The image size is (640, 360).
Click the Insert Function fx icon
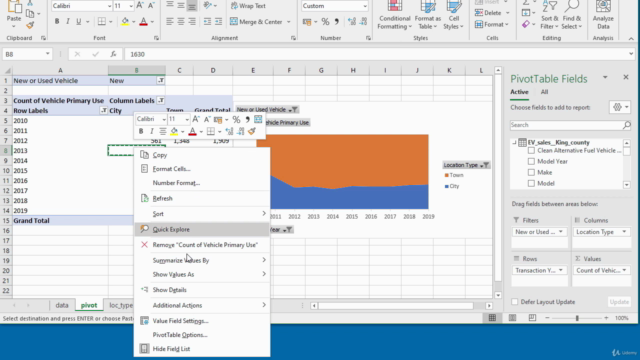coord(113,54)
